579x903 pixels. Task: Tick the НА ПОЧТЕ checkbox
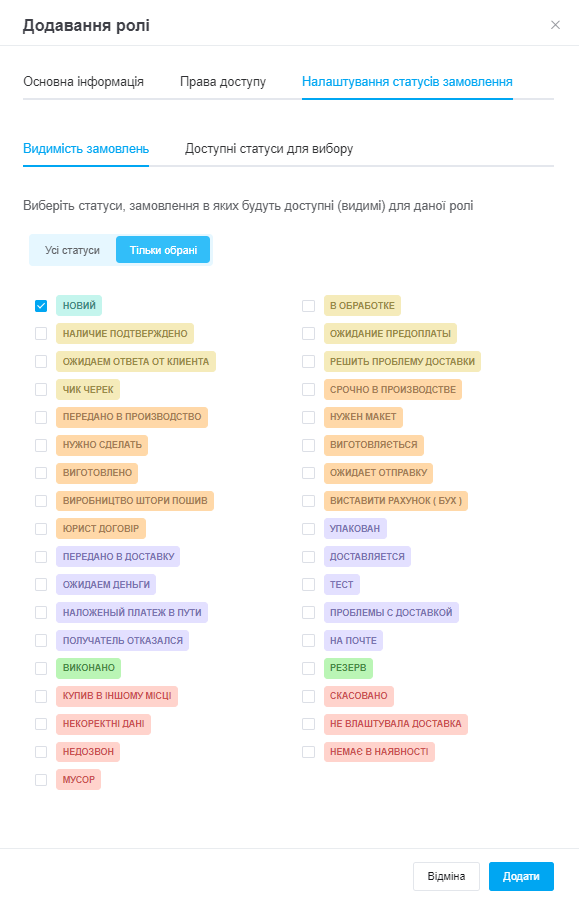(309, 640)
